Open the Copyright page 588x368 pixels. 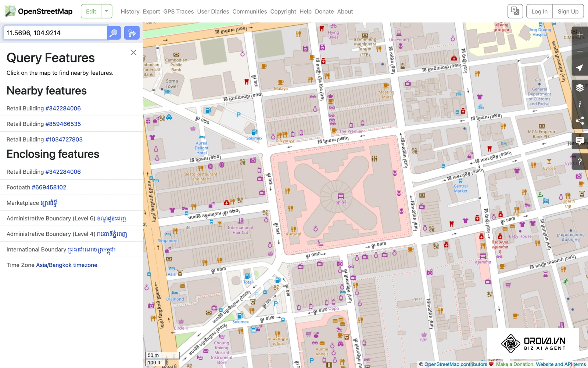[283, 11]
